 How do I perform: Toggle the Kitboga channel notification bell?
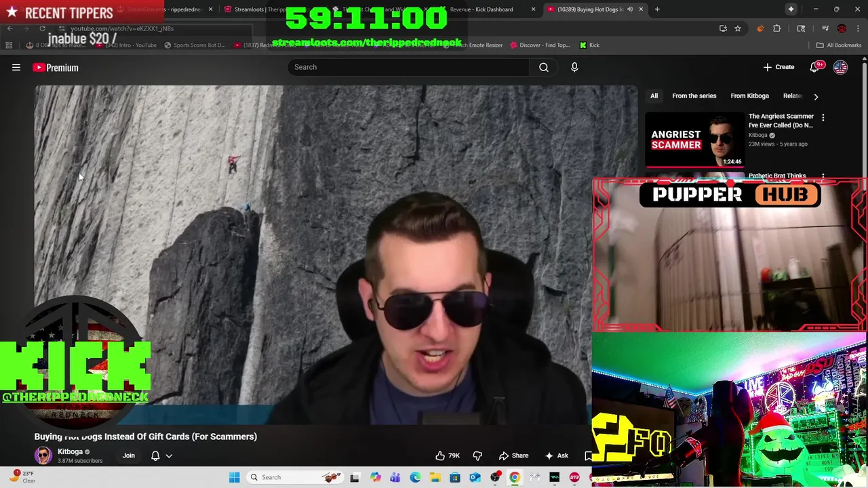[155, 455]
